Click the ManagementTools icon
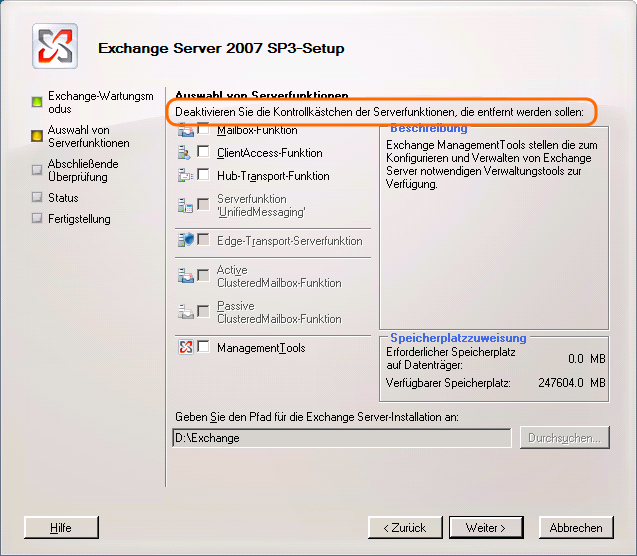 (185, 348)
